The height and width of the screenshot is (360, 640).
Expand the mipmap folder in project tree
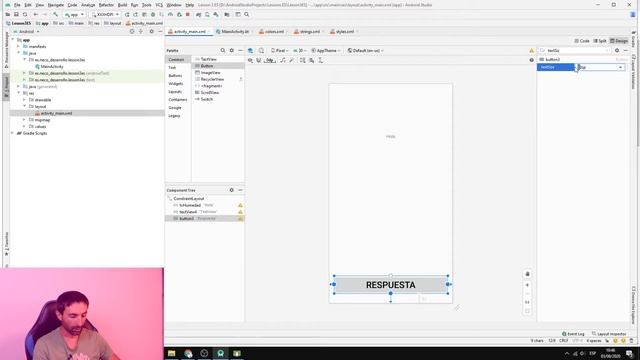[24, 120]
